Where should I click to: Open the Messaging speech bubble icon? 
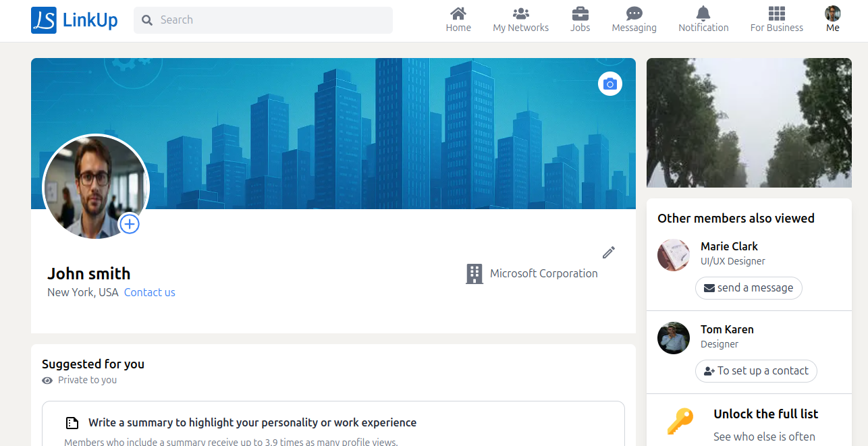click(634, 13)
